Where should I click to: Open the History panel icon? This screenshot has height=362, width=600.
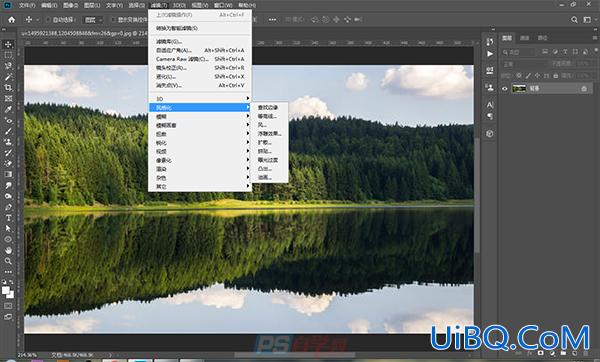point(490,41)
